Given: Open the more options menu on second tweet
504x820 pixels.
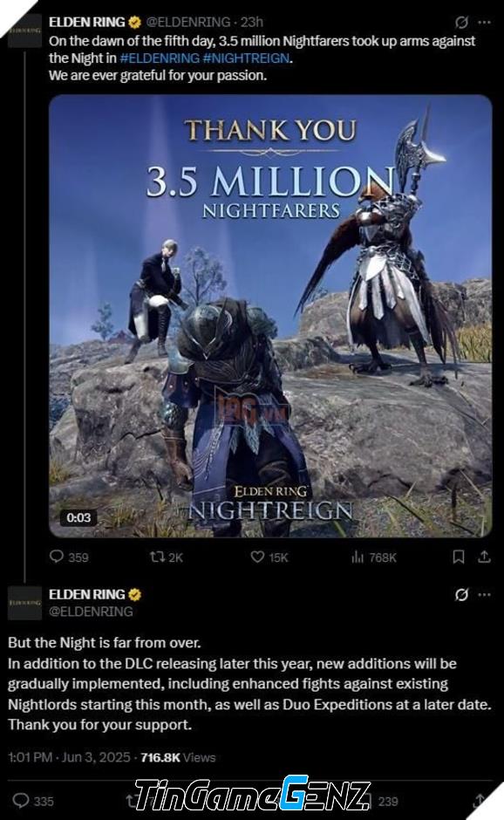Looking at the screenshot, I should click(x=485, y=595).
